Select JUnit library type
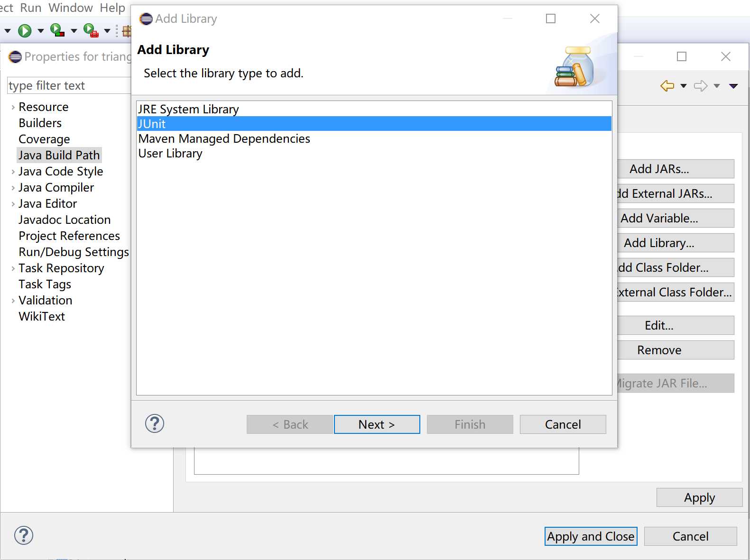Image resolution: width=750 pixels, height=560 pixels. pos(374,124)
